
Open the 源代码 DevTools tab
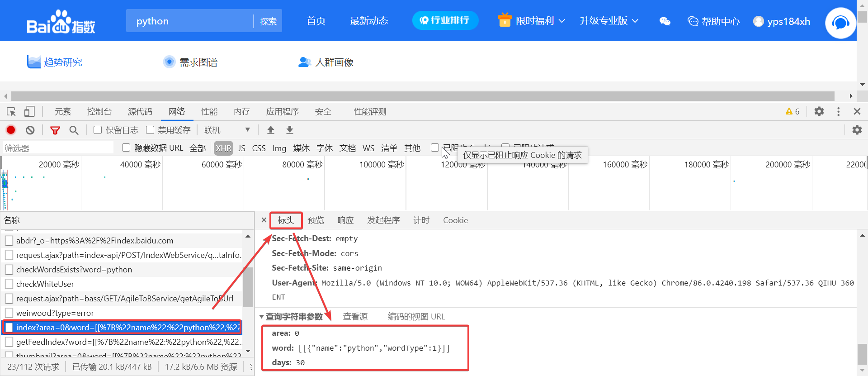(x=140, y=111)
